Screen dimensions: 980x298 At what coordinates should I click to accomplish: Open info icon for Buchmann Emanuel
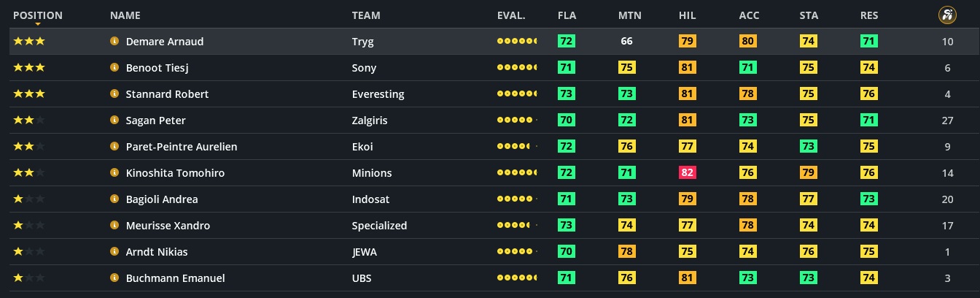point(114,278)
